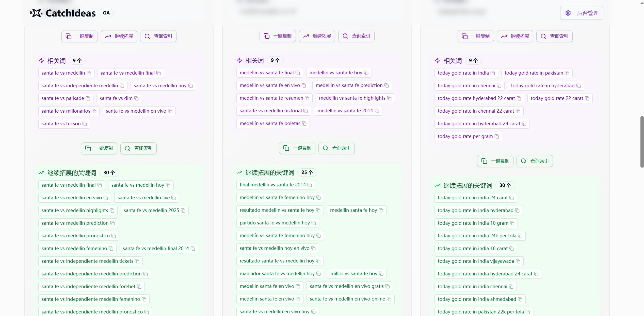Click green 一键复制 under medellin related words
The height and width of the screenshot is (316, 644).
(297, 148)
